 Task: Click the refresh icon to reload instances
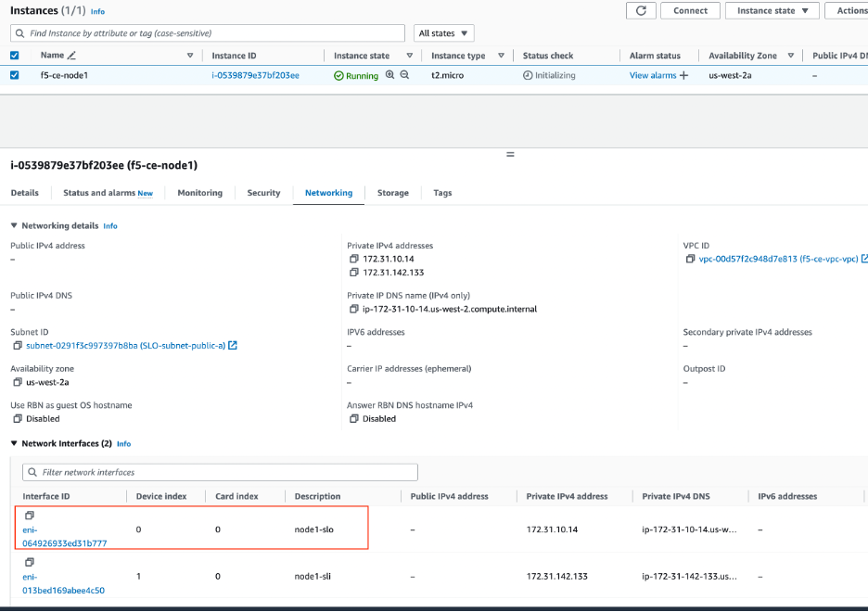[x=641, y=10]
